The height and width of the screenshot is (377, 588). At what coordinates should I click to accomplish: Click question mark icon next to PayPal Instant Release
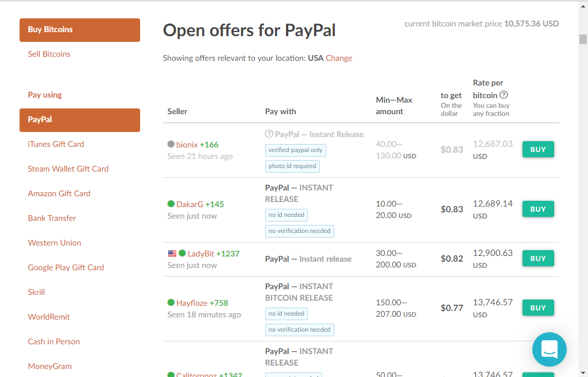pos(269,134)
